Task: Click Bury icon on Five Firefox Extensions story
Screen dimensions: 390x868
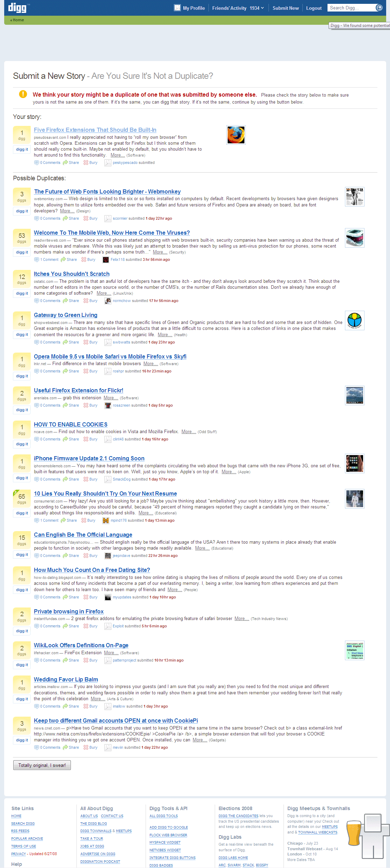Action: [86, 163]
